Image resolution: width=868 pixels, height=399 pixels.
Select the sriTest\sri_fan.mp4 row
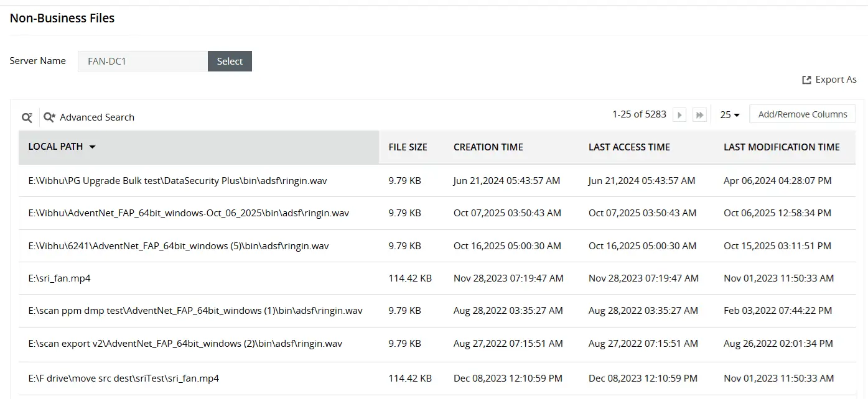point(124,378)
